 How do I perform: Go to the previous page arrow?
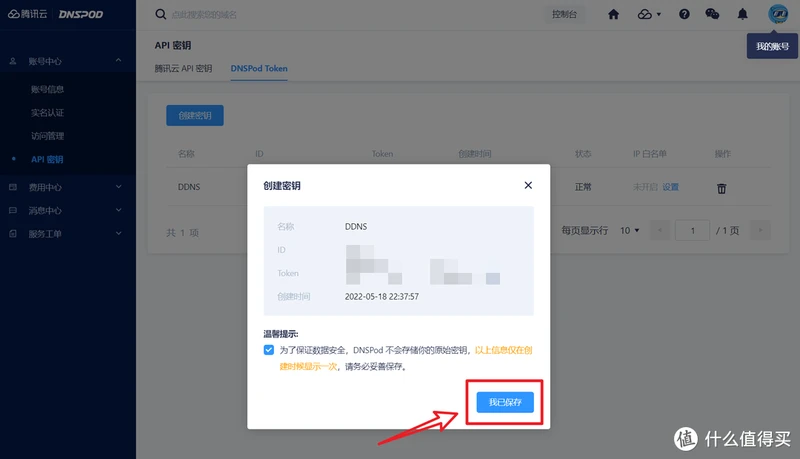click(x=660, y=231)
